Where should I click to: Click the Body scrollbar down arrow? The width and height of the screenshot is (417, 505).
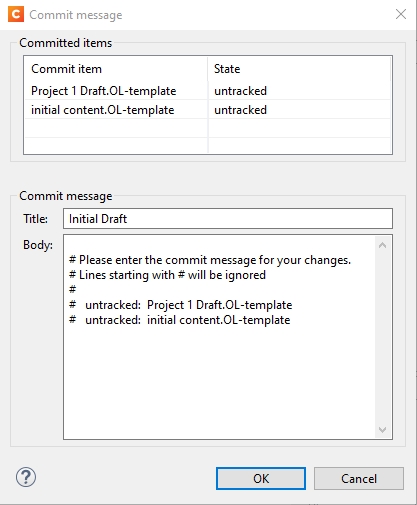point(382,429)
